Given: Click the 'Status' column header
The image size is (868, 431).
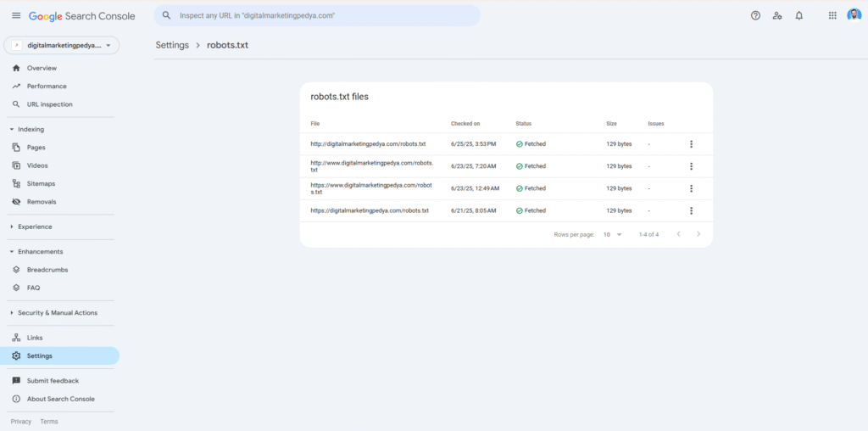Looking at the screenshot, I should [x=524, y=124].
